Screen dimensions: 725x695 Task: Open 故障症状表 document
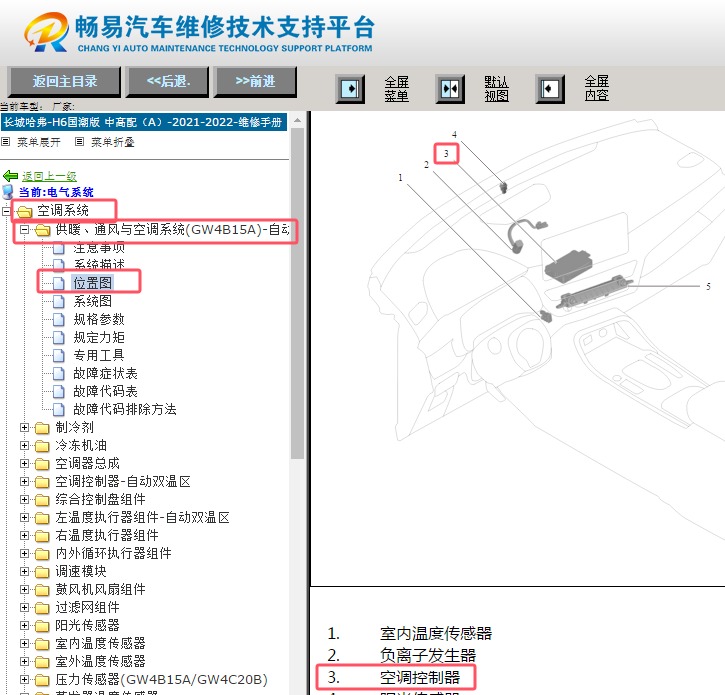click(105, 374)
